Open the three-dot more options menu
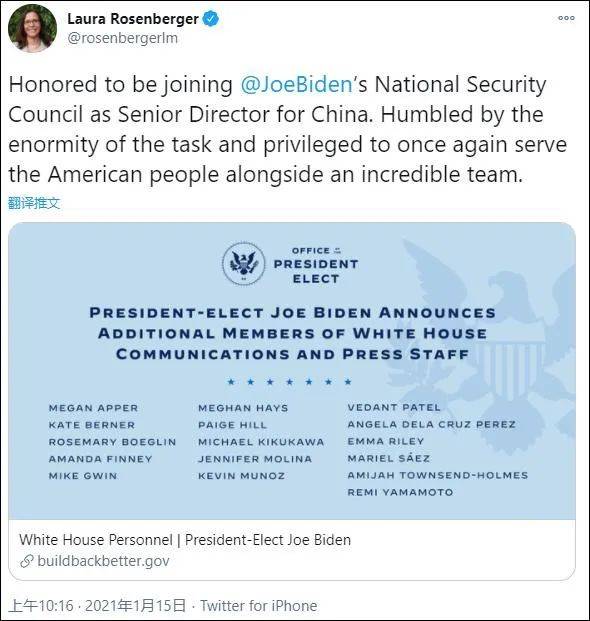Image resolution: width=590 pixels, height=621 pixels. (566, 18)
